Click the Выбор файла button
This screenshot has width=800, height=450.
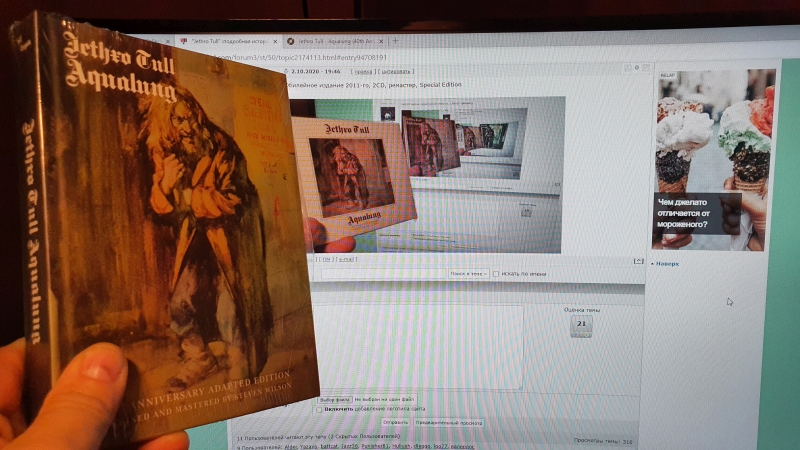pos(334,399)
